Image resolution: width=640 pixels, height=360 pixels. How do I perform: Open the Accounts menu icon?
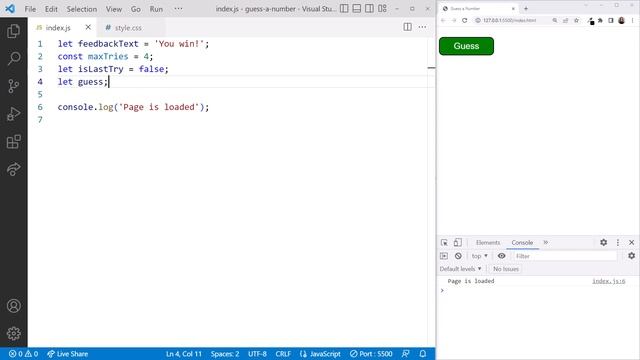(x=13, y=306)
